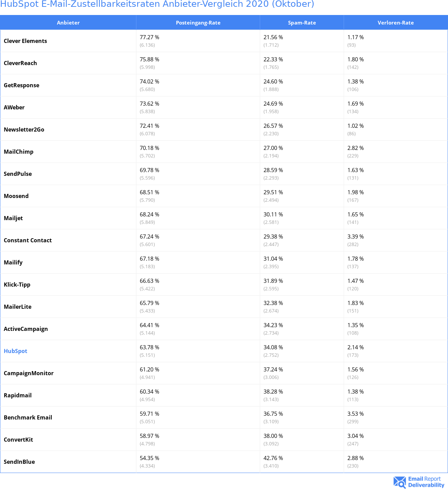This screenshot has height=489, width=448.
Task: Select the CleverReach provider name
Action: coord(20,63)
